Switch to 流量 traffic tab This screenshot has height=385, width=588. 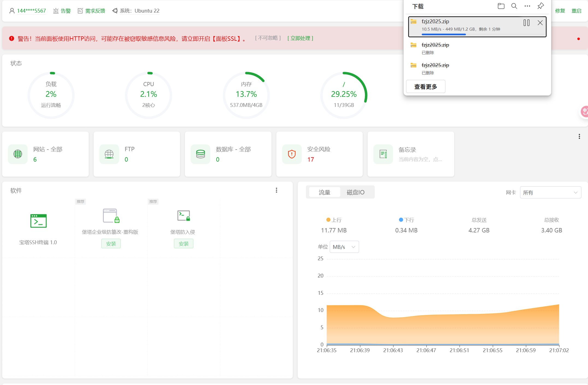click(x=324, y=192)
